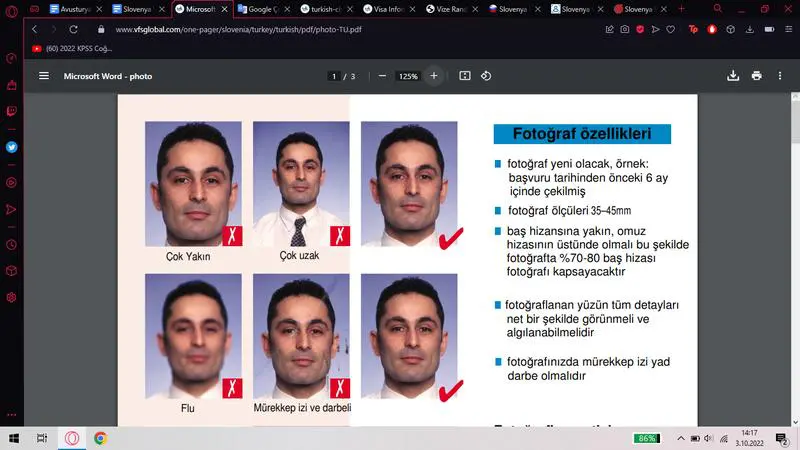This screenshot has height=450, width=800.
Task: Open the Opera send/flow arrow icon
Action: tap(655, 30)
